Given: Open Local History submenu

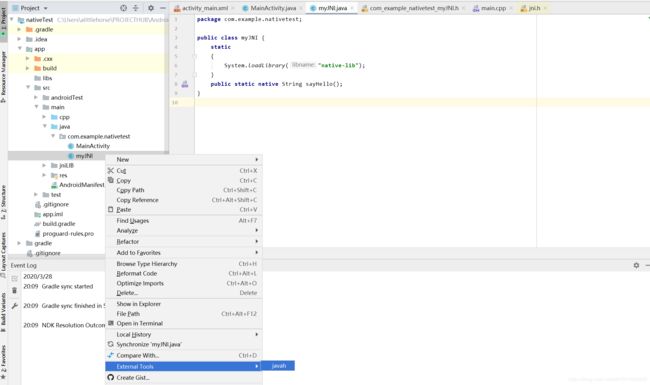Looking at the screenshot, I should tap(184, 334).
